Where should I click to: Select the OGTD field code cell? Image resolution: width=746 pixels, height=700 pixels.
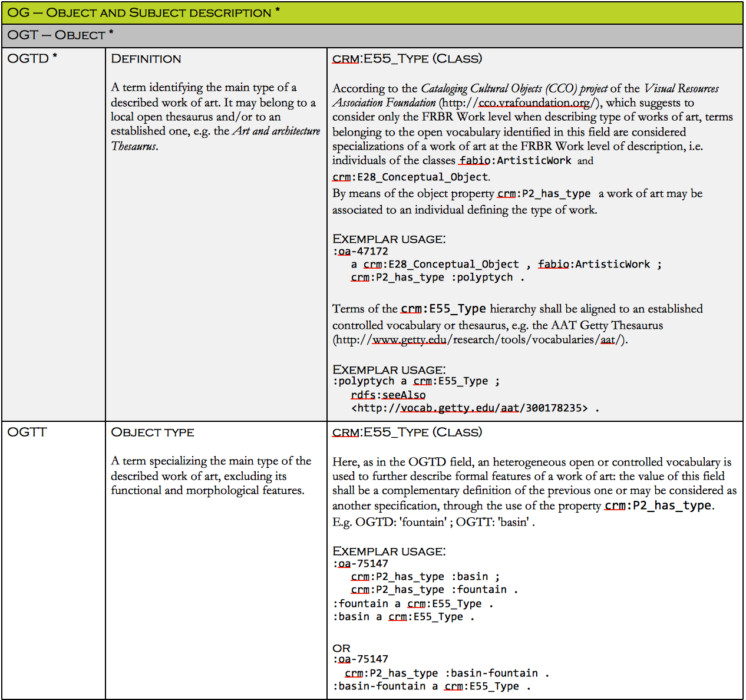[54, 235]
